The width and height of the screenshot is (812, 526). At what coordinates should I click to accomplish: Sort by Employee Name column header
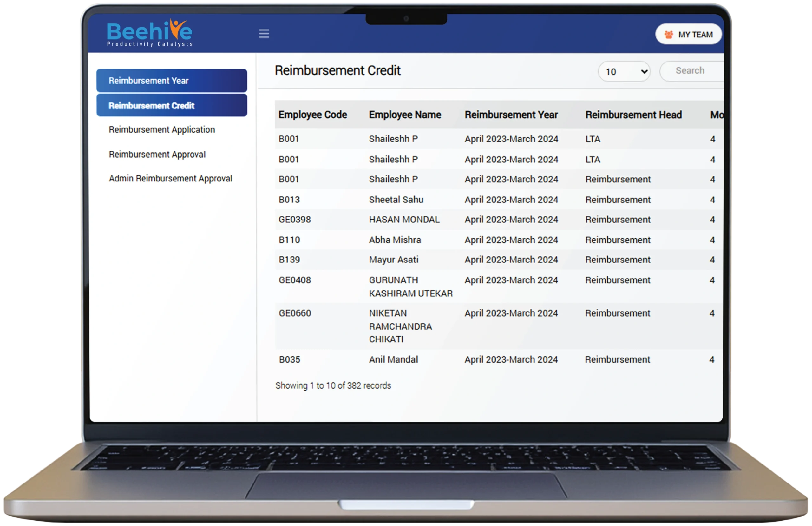[x=405, y=115]
